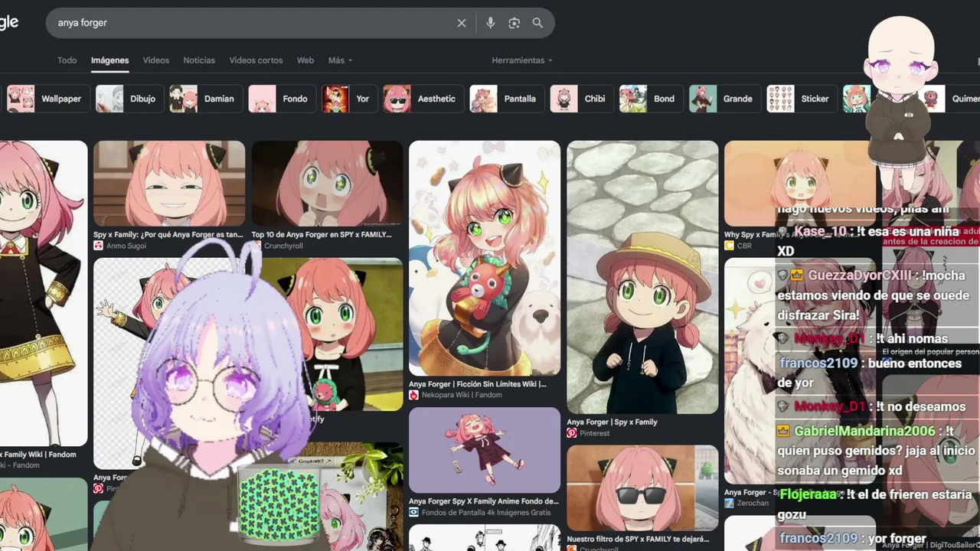Visit the Animo Sugoi source link
980x551 pixels.
click(x=126, y=246)
